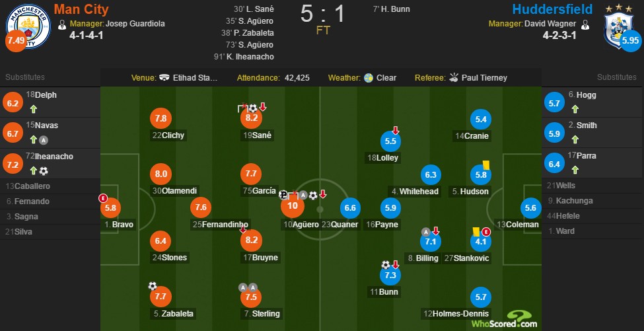Open Huddersfield team name link

pyautogui.click(x=552, y=9)
